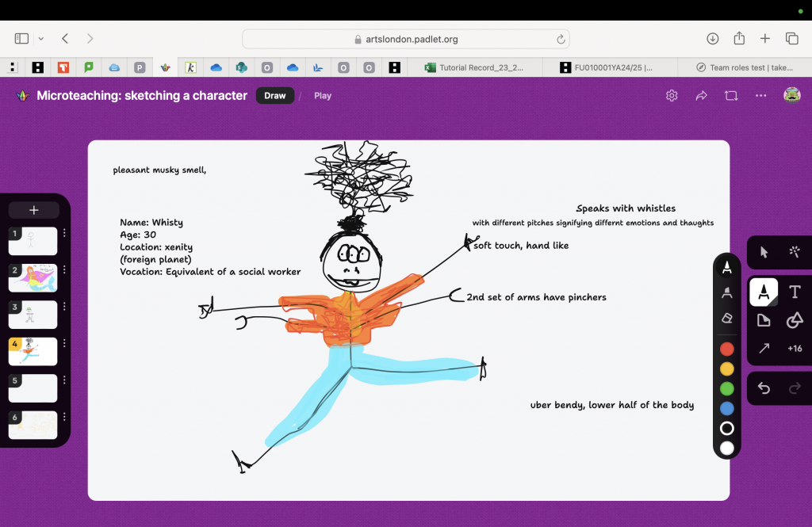The image size is (812, 527).
Task: Select the arrow connector tool
Action: [x=764, y=349]
